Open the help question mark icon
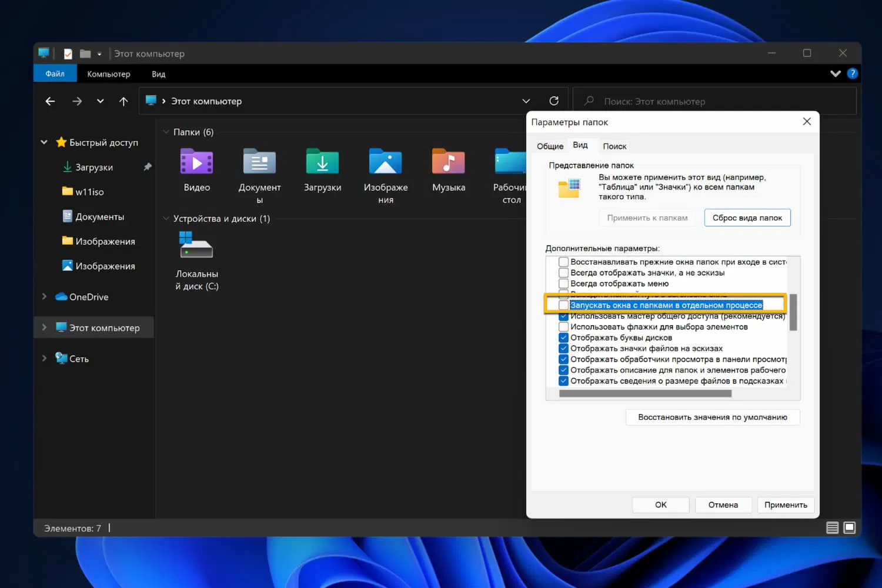Viewport: 882px width, 588px height. click(x=852, y=73)
